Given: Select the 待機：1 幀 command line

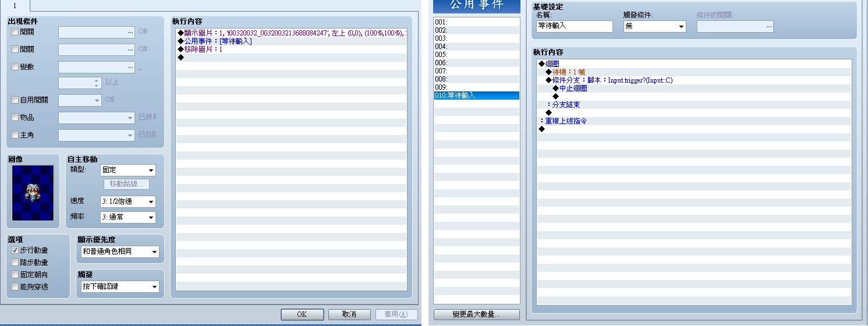Looking at the screenshot, I should point(695,72).
